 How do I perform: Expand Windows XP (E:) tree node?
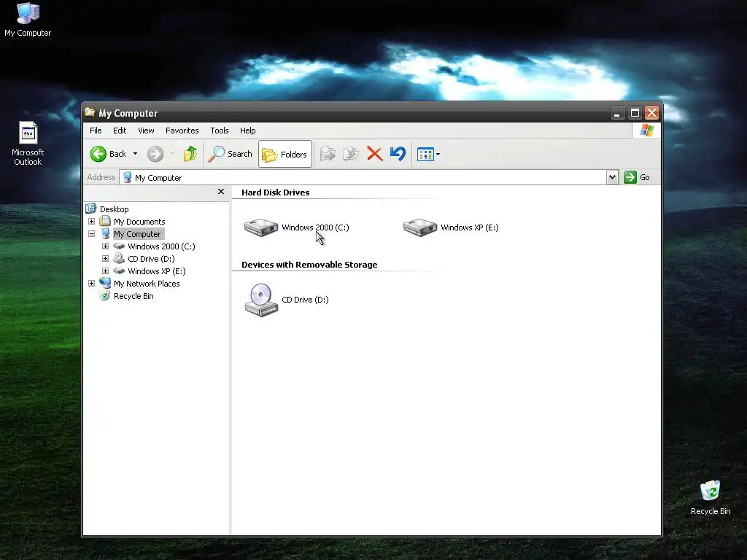(x=105, y=271)
